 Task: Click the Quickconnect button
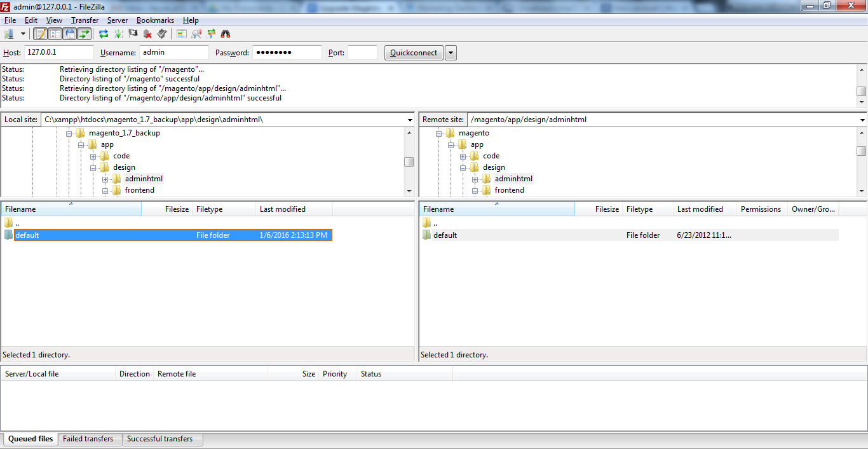tap(414, 53)
